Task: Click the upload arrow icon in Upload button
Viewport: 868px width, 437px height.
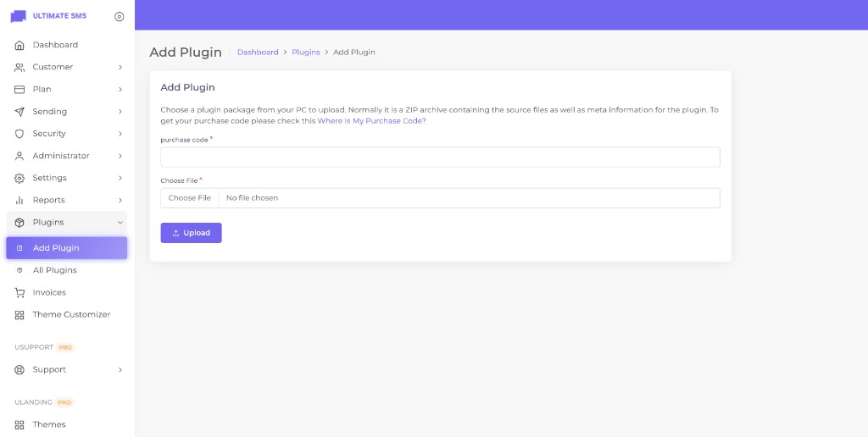Action: pyautogui.click(x=176, y=233)
